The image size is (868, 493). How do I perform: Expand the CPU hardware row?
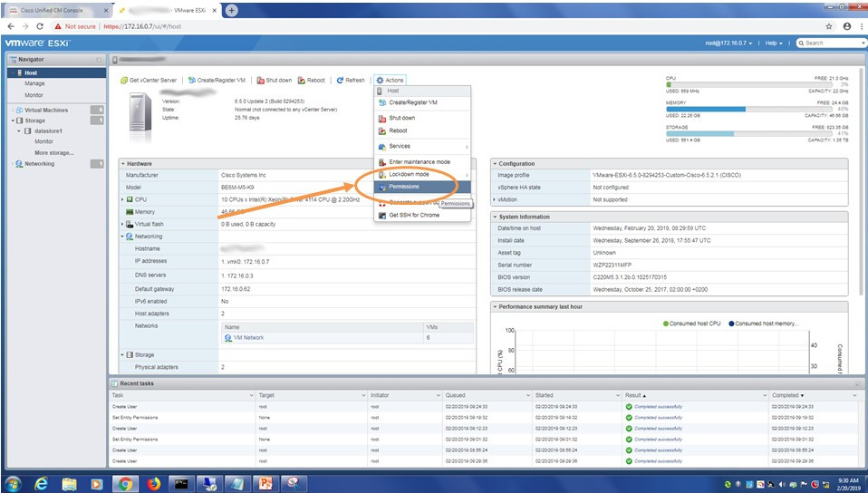(123, 199)
